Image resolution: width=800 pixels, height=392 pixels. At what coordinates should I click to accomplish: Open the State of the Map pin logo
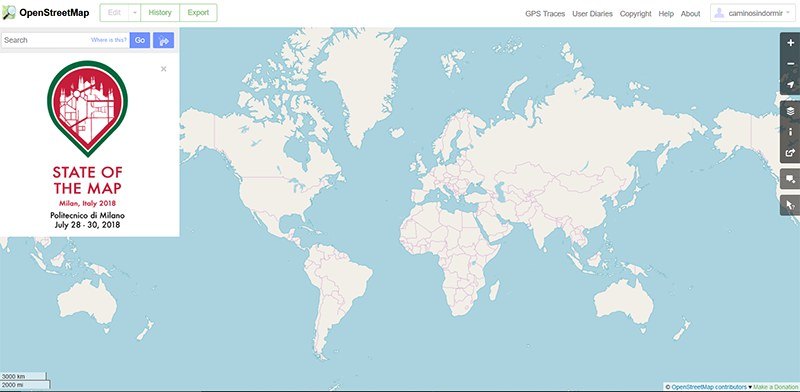click(x=87, y=108)
